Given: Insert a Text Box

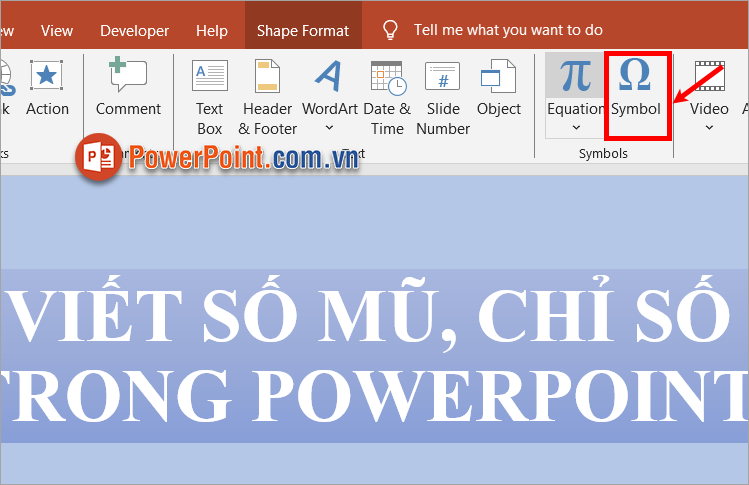Looking at the screenshot, I should 210,97.
